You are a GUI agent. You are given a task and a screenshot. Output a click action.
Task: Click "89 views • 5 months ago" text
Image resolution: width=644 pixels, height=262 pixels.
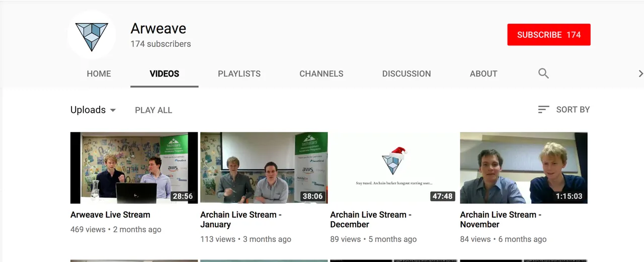tap(373, 239)
